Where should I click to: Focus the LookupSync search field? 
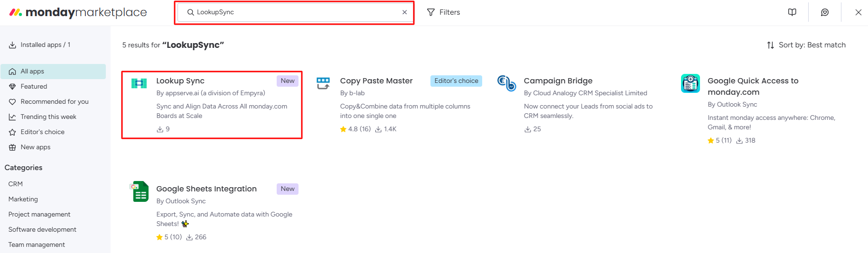coord(294,12)
